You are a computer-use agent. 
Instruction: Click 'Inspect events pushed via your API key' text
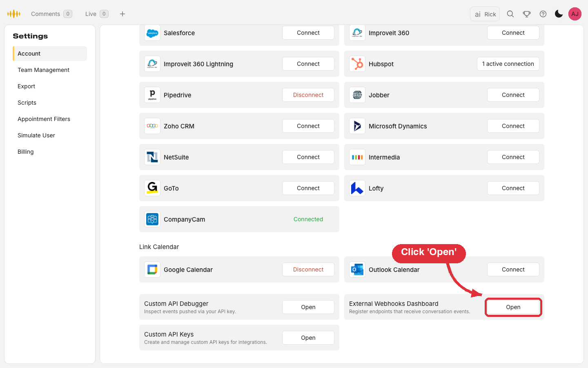pos(190,312)
